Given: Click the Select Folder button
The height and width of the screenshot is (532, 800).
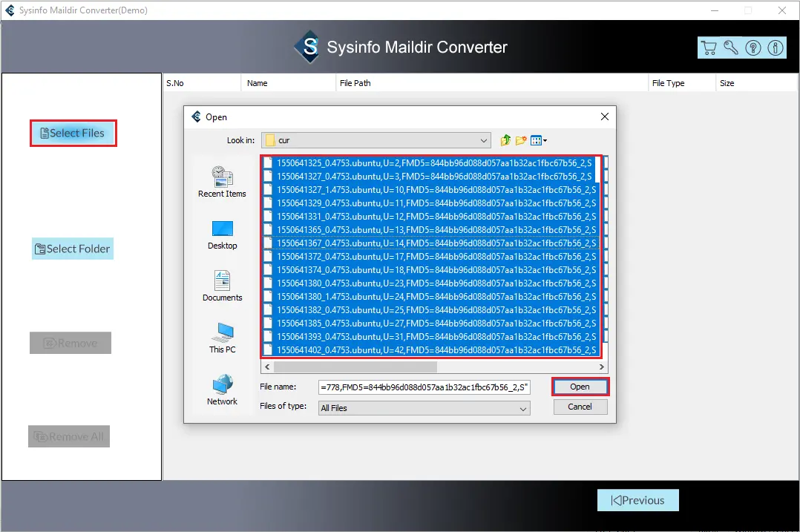Looking at the screenshot, I should 73,249.
